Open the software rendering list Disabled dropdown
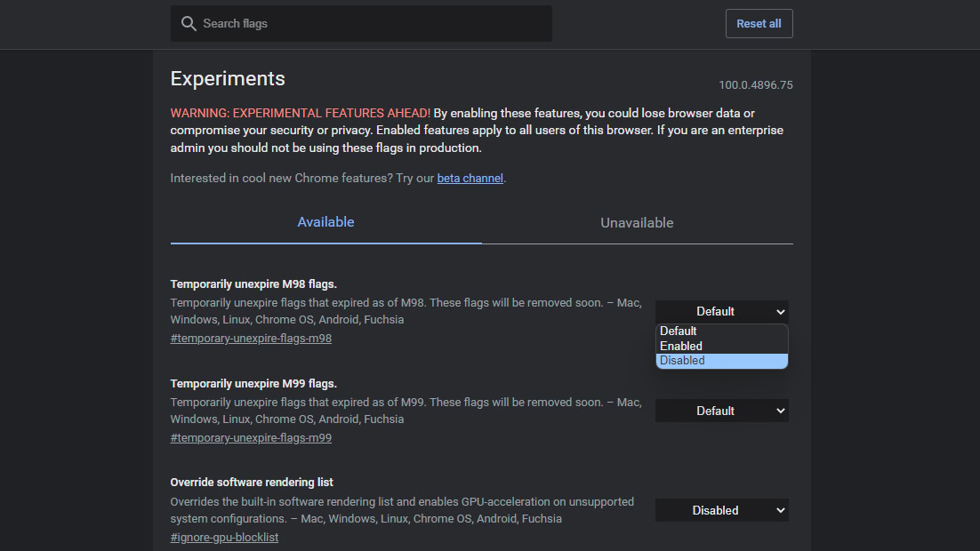The width and height of the screenshot is (980, 551). [x=721, y=511]
